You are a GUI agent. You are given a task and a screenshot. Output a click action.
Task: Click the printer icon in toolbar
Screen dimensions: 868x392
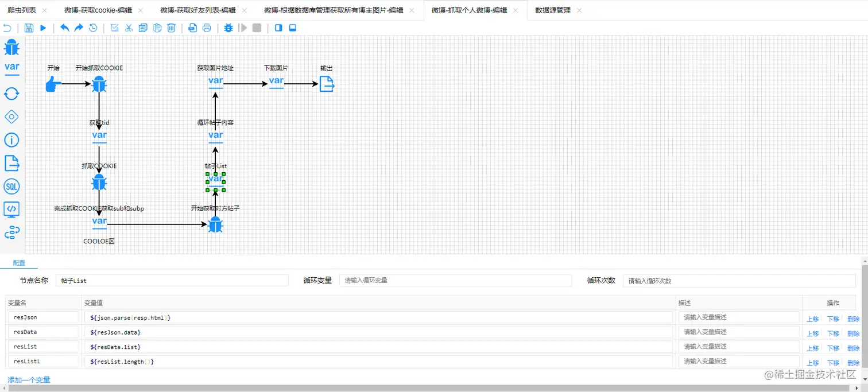tap(207, 28)
